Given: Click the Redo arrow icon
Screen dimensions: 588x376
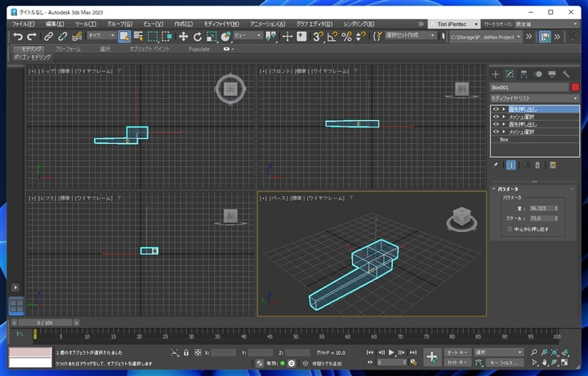Looking at the screenshot, I should point(32,37).
